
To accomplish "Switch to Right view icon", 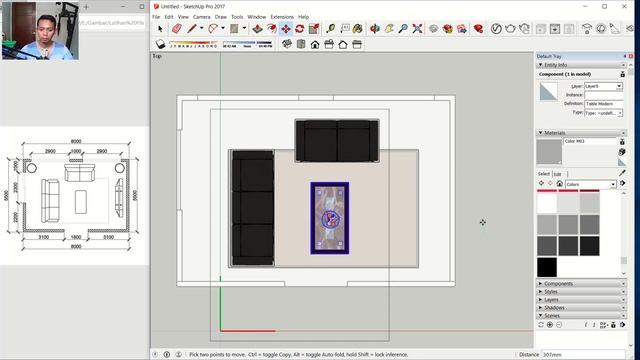I will coord(329,44).
